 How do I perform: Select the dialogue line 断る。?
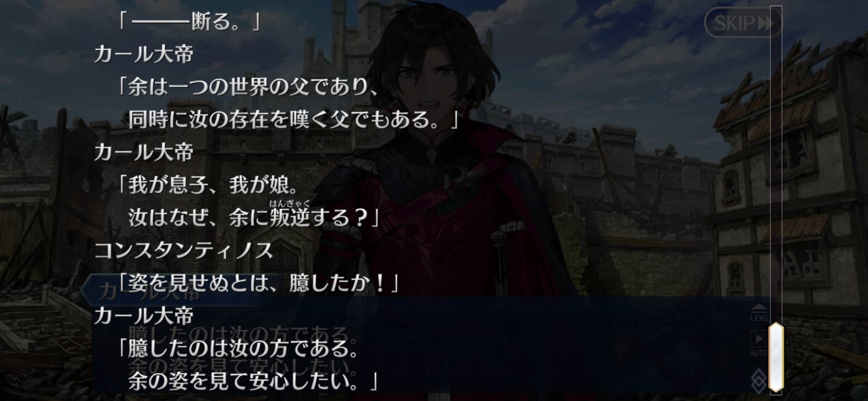coord(189,21)
